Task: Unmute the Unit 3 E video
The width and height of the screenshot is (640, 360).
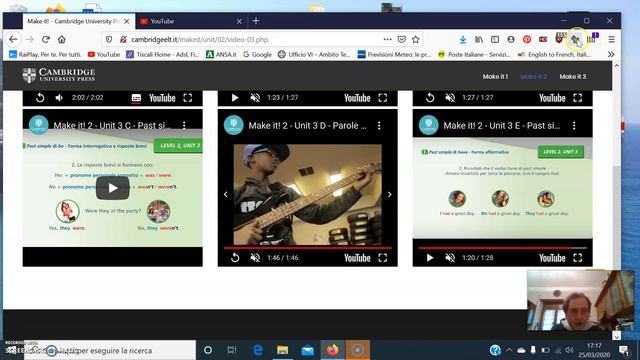Action: (450, 258)
